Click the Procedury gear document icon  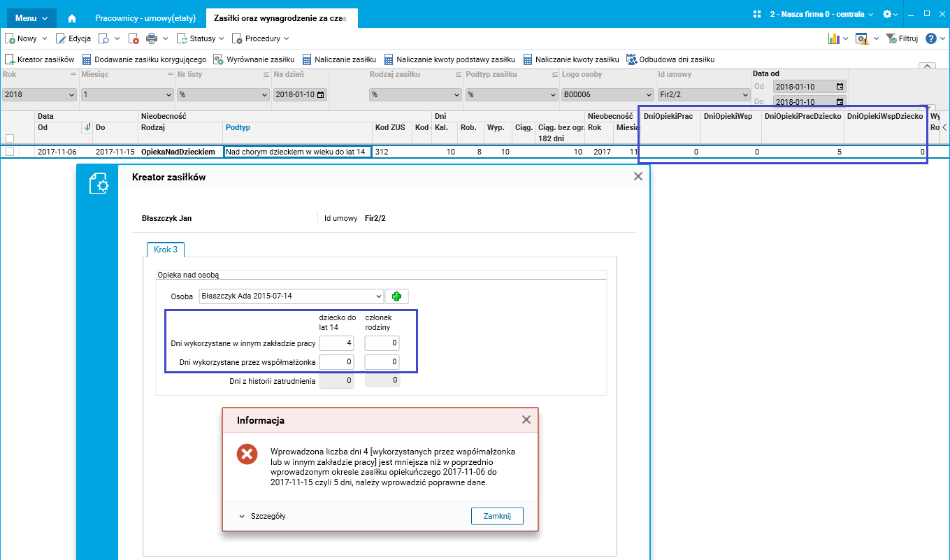238,39
